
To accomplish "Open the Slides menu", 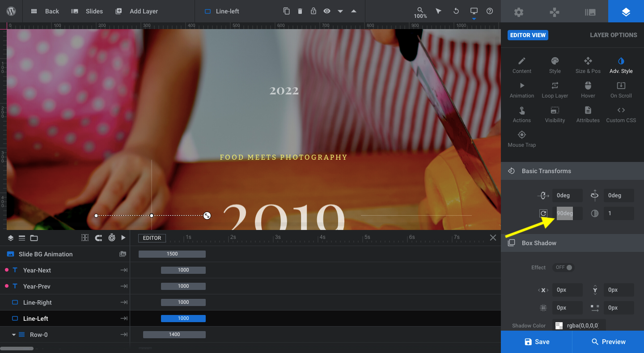I will point(87,11).
